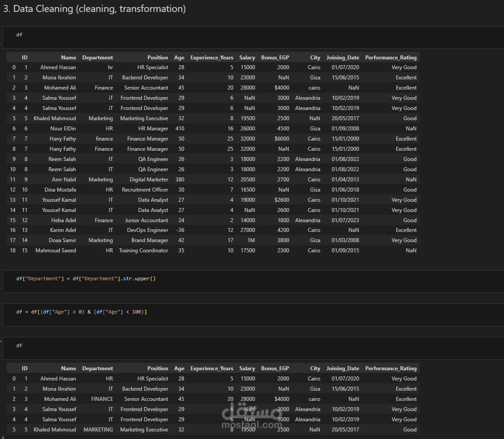Select the Age filter code cell
The height and width of the screenshot is (439, 504).
point(253,315)
